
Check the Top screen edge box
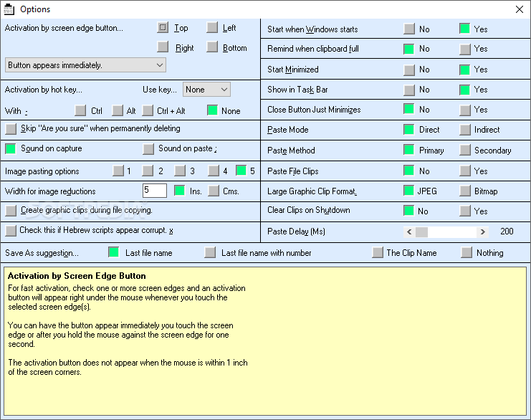[x=163, y=27]
